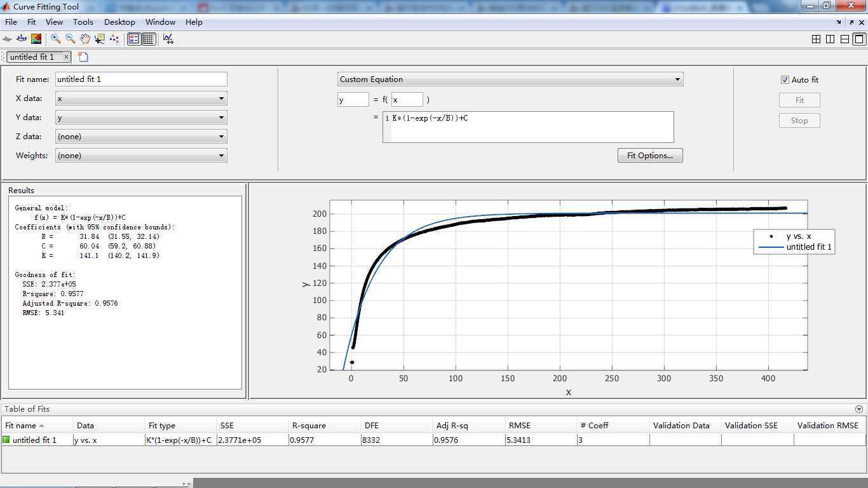Screen dimensions: 868x488
Task: Switch to tile all fits layout
Action: click(x=816, y=39)
